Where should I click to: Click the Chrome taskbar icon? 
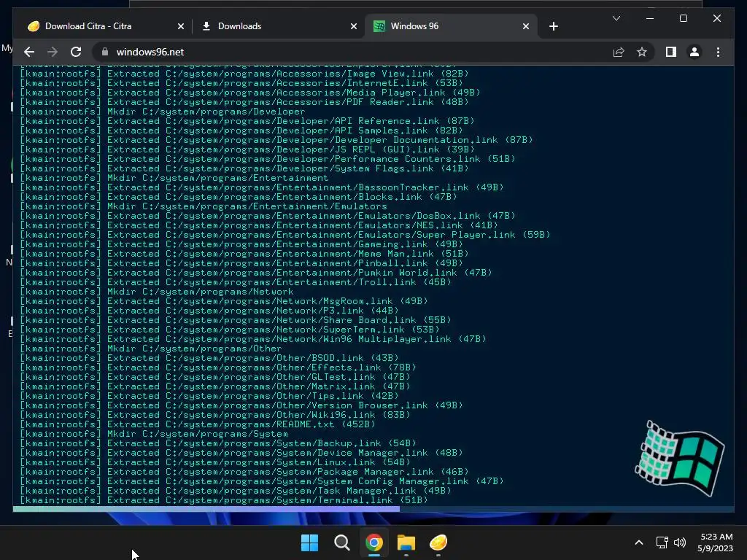point(374,542)
